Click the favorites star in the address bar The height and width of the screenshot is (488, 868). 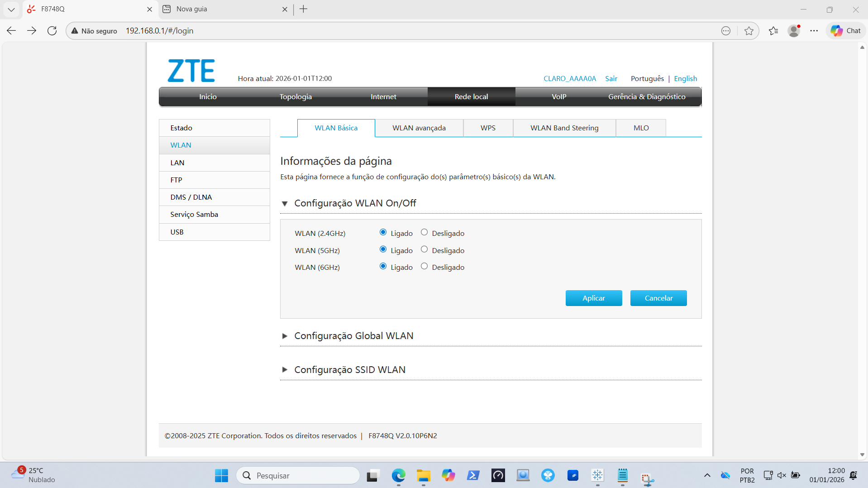click(x=749, y=30)
